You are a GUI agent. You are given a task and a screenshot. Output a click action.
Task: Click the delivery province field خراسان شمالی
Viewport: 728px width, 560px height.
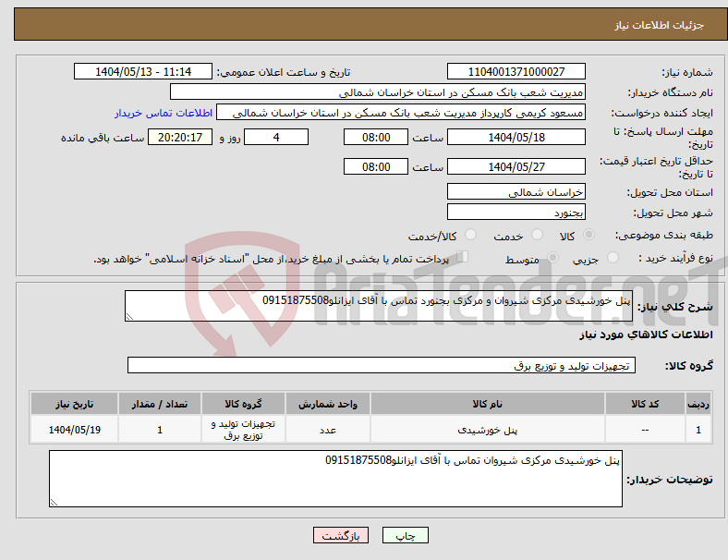click(x=516, y=192)
